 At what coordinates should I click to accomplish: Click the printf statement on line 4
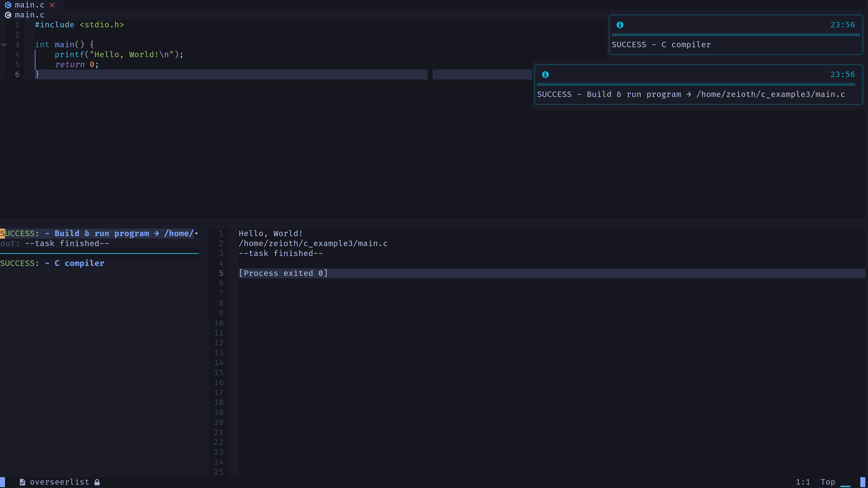119,54
